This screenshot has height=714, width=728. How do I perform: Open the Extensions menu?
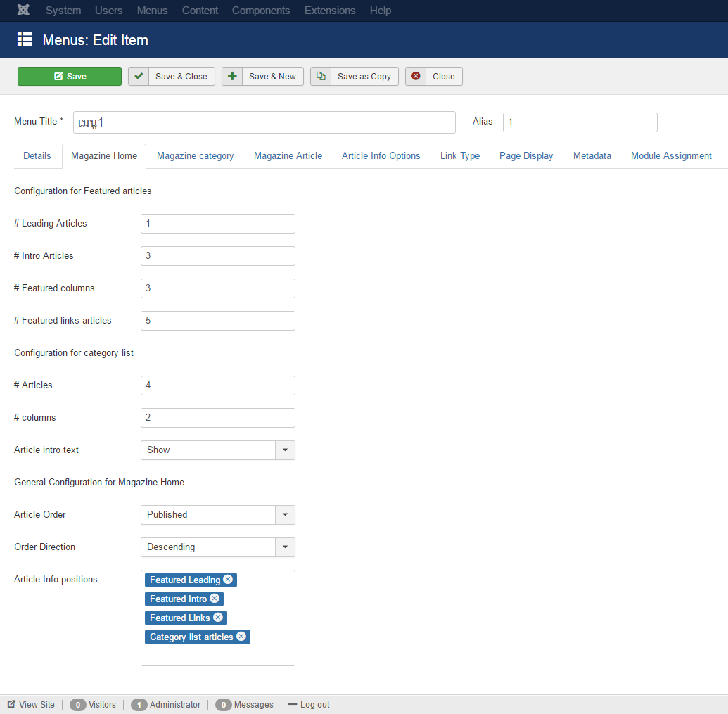(x=329, y=11)
